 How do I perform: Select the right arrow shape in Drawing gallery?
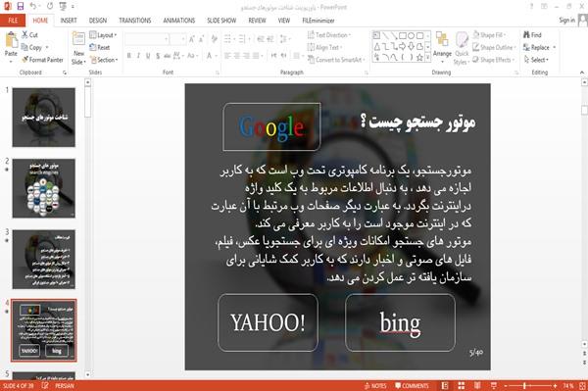click(403, 46)
